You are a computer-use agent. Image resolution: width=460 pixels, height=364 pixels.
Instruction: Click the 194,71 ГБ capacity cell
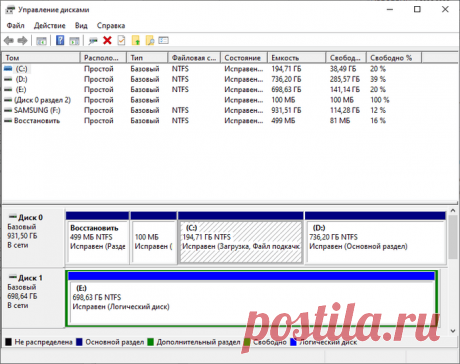[286, 69]
